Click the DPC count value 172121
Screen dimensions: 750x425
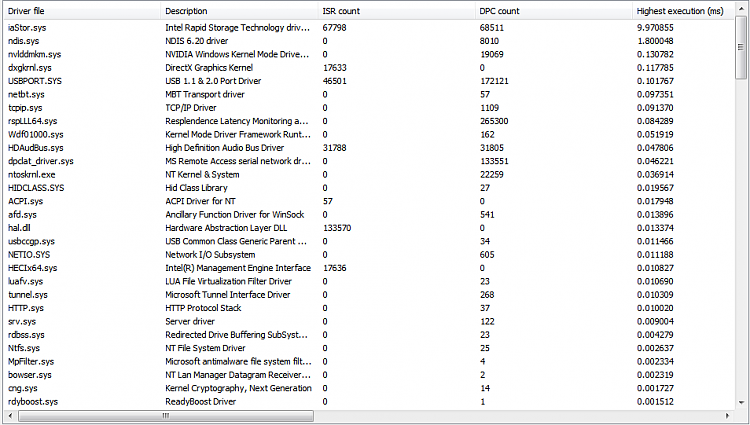click(495, 81)
